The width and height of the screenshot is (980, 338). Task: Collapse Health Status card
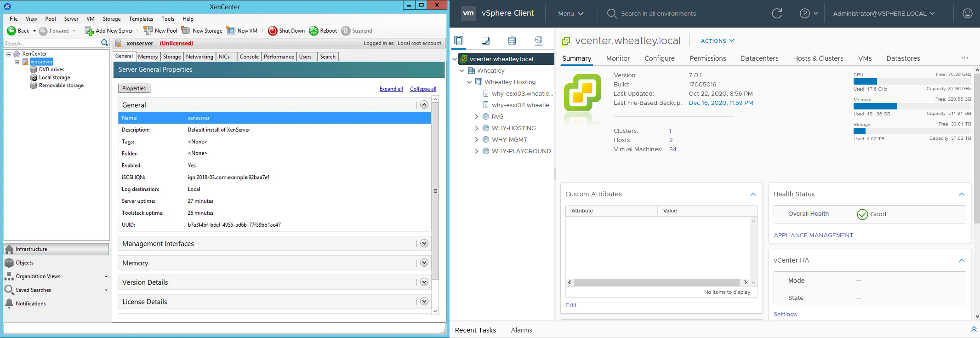962,195
